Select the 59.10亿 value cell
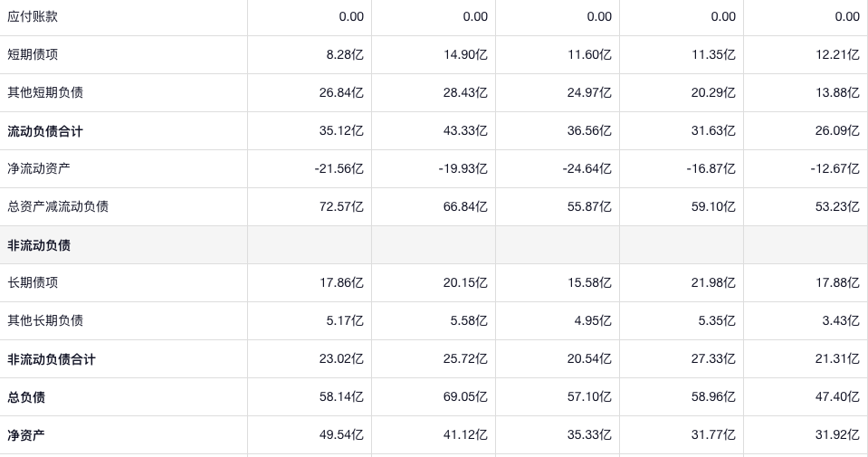 pos(713,206)
